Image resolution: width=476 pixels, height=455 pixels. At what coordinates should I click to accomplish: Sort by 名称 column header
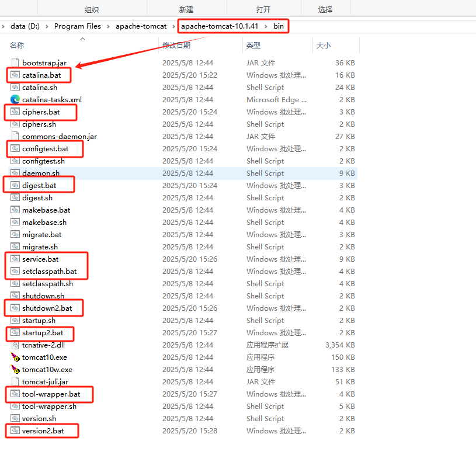pos(17,45)
